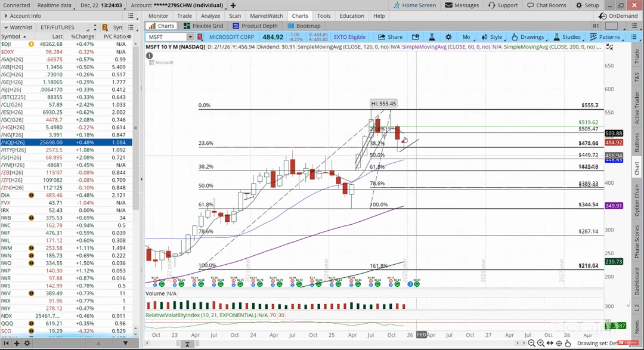Sort watchlist by %Change column
Image resolution: width=644 pixels, height=350 pixels.
[x=82, y=36]
